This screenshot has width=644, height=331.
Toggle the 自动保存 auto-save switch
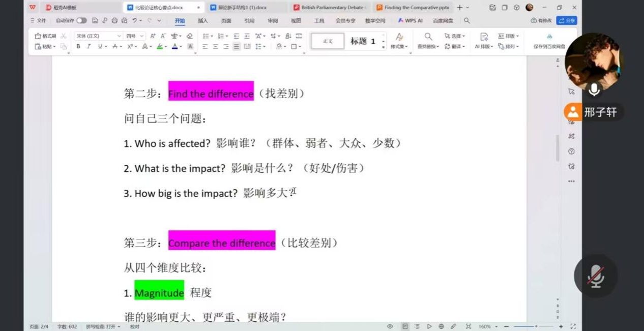click(x=81, y=21)
